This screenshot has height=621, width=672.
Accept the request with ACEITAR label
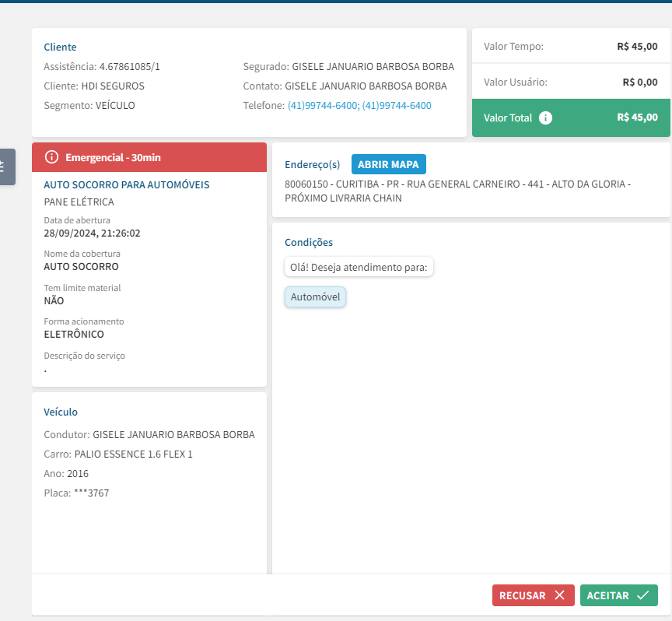click(x=607, y=595)
